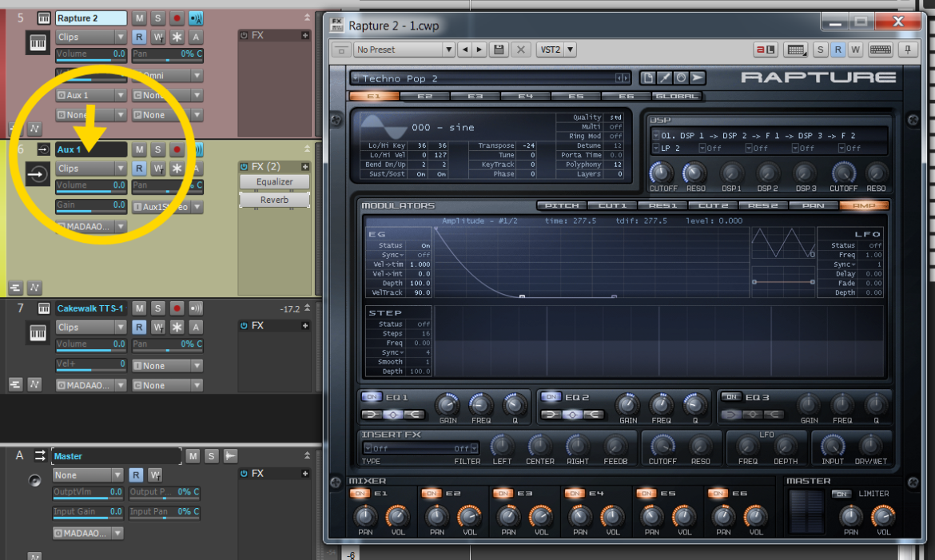Click the knob icon in the Rapture program toolbar
The image size is (935, 560).
[x=681, y=77]
